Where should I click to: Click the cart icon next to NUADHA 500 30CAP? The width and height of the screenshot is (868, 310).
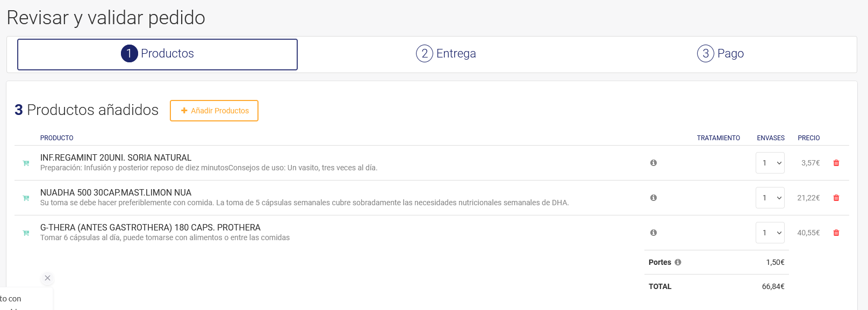click(x=25, y=198)
